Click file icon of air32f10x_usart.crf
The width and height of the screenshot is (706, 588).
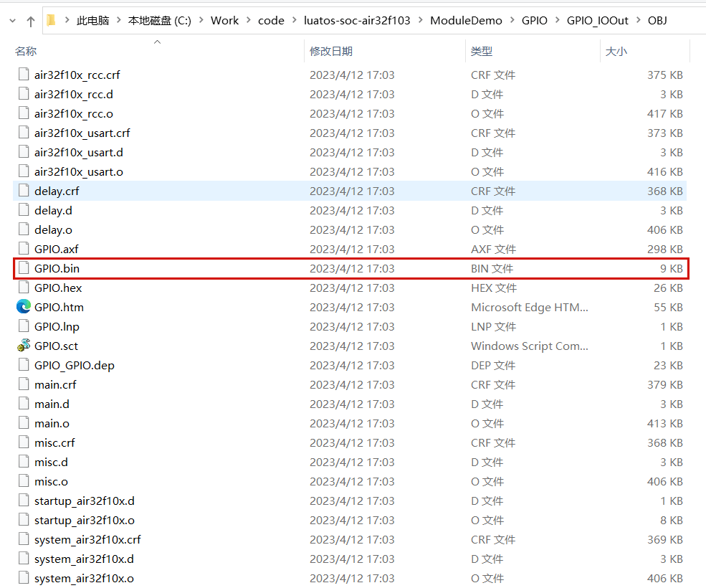click(x=24, y=133)
